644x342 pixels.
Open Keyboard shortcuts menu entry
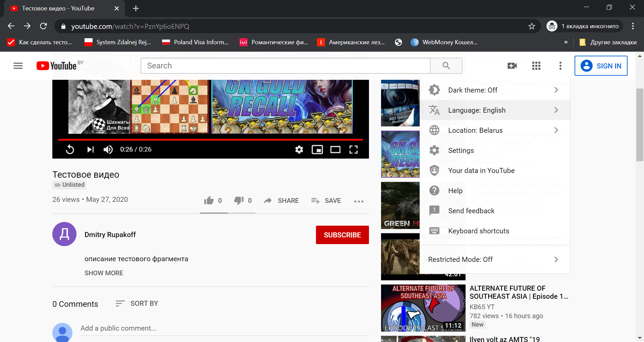495,231
